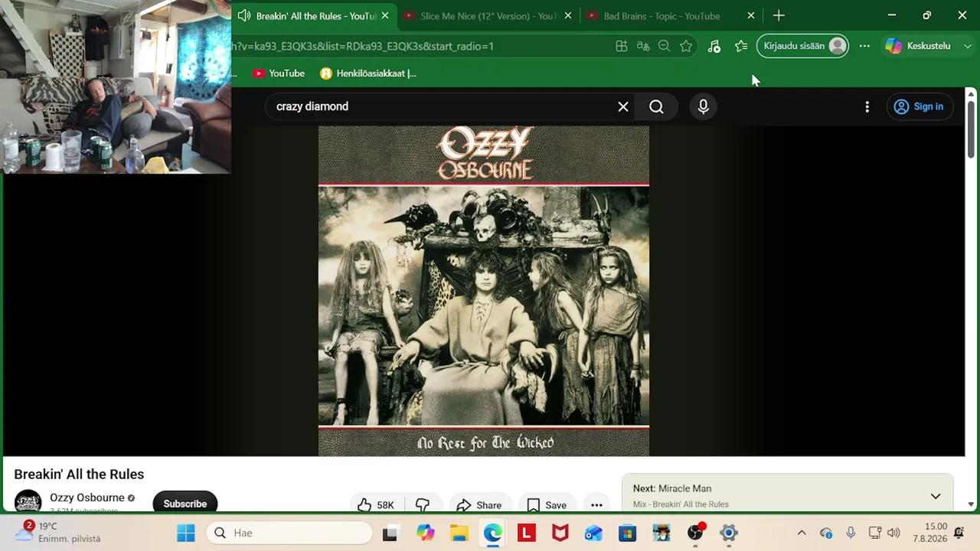
Task: Open the clock showing 15.00 7.8.2026
Action: pos(929,533)
